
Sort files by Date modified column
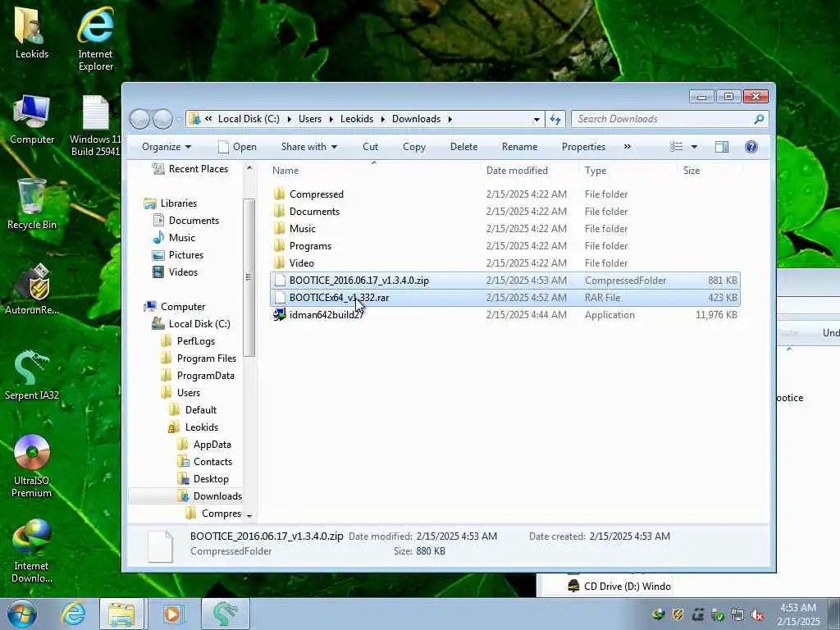tap(530, 171)
